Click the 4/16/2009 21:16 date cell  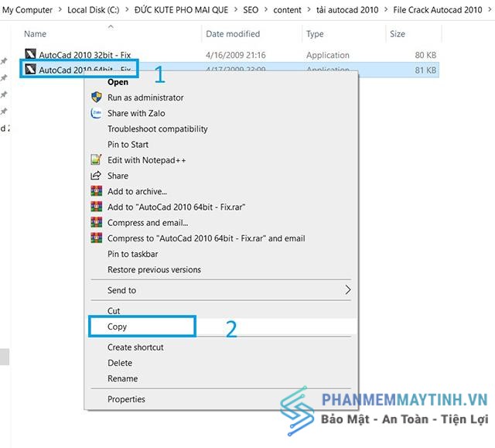pyautogui.click(x=236, y=55)
